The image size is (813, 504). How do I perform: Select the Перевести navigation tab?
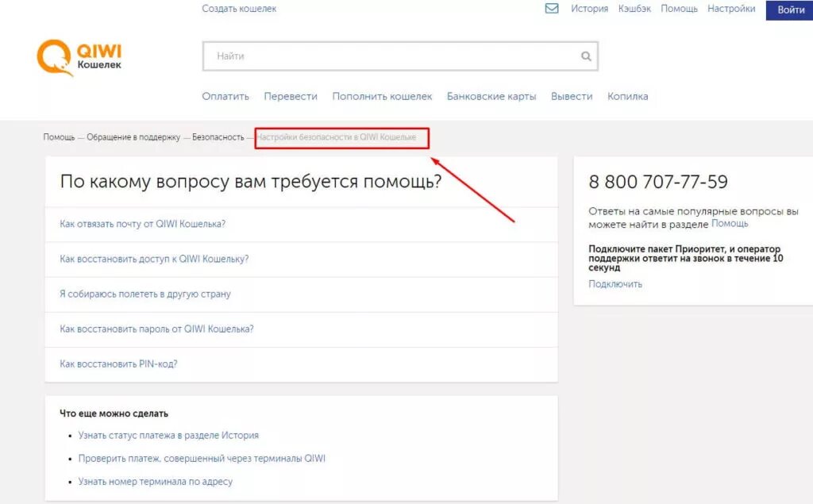(x=291, y=97)
